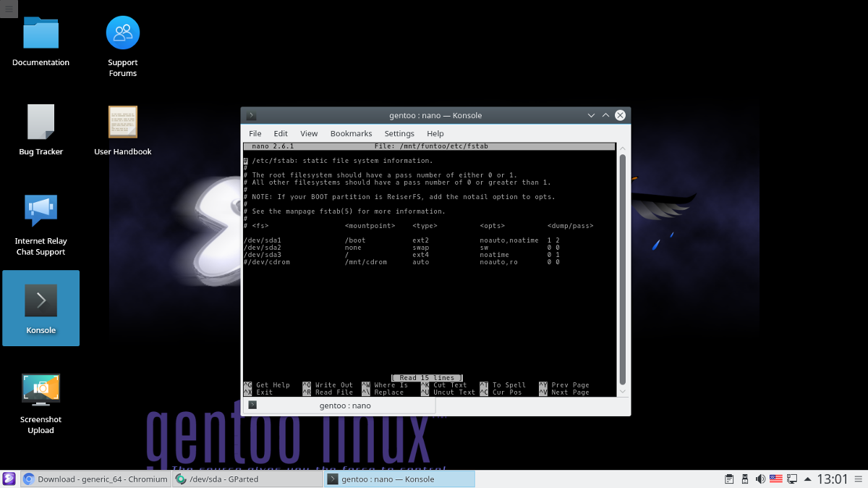Open the Bookmarks menu in Konsole

point(351,133)
